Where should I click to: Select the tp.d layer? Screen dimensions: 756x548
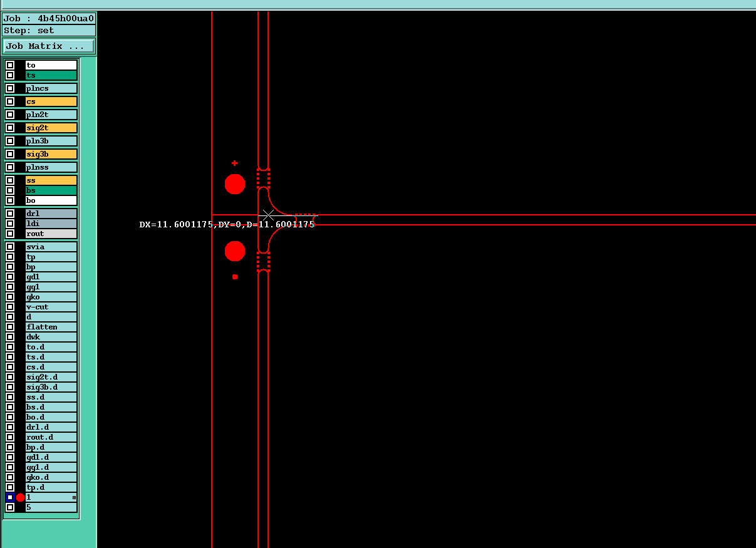51,487
